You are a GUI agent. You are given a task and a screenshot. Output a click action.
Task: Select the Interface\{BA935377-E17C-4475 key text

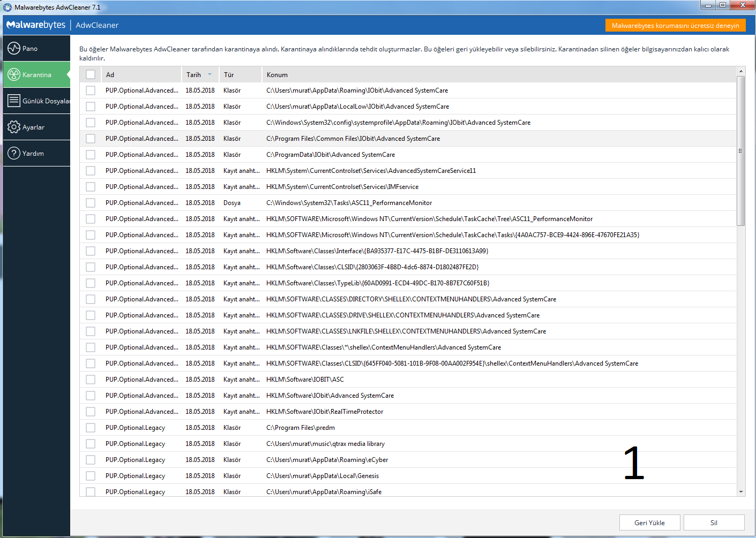[x=377, y=251]
